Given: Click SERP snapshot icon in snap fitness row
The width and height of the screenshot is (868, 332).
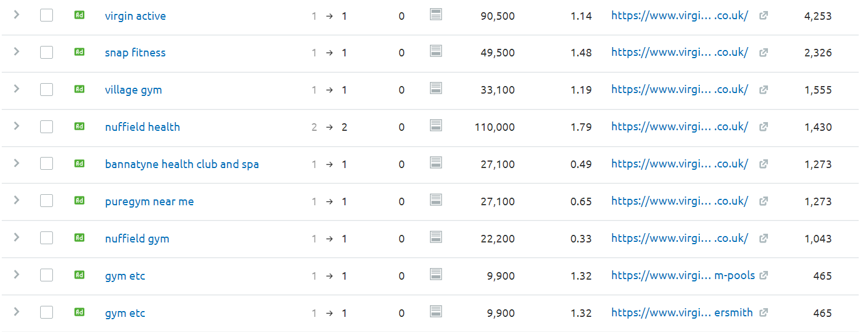Looking at the screenshot, I should coord(436,51).
